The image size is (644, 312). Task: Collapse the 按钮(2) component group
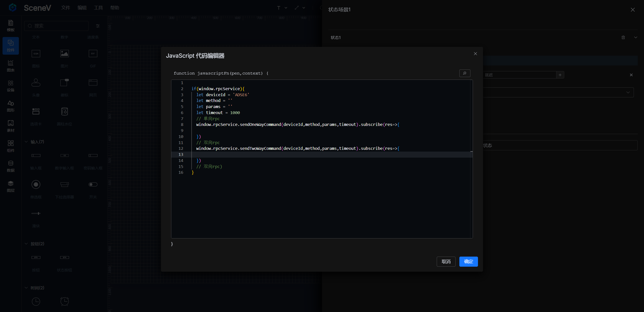tap(26, 244)
